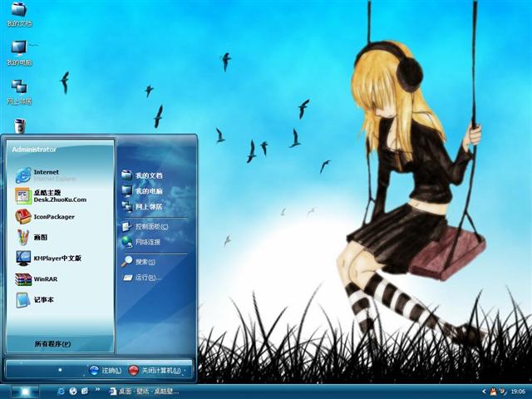This screenshot has height=399, width=532.
Task: Click the Start button on the taskbar
Action: pyautogui.click(x=23, y=391)
